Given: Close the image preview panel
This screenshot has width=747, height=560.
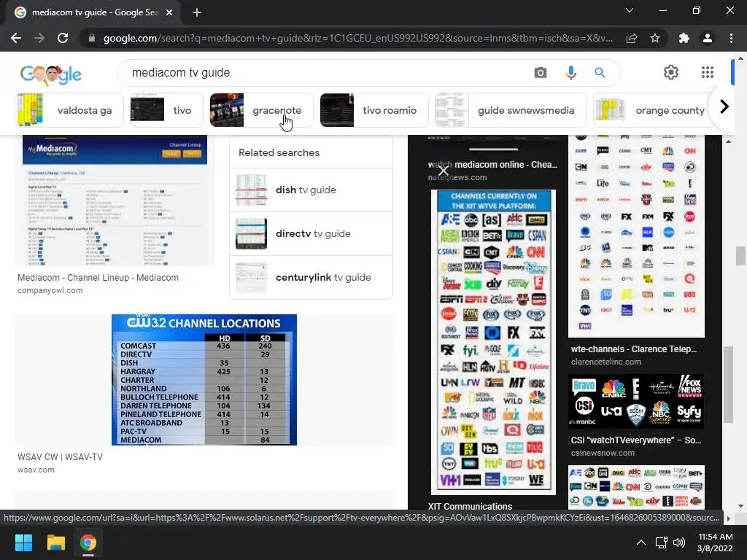Looking at the screenshot, I should click(443, 171).
